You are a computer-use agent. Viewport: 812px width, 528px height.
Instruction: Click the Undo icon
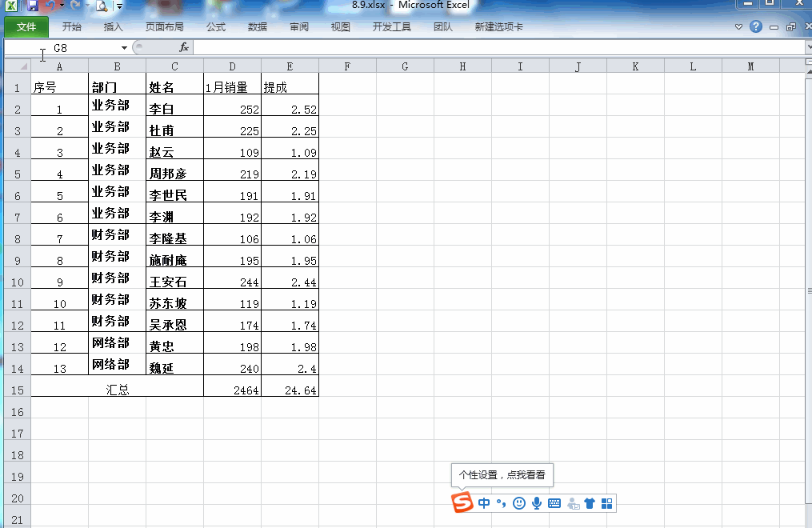point(50,6)
